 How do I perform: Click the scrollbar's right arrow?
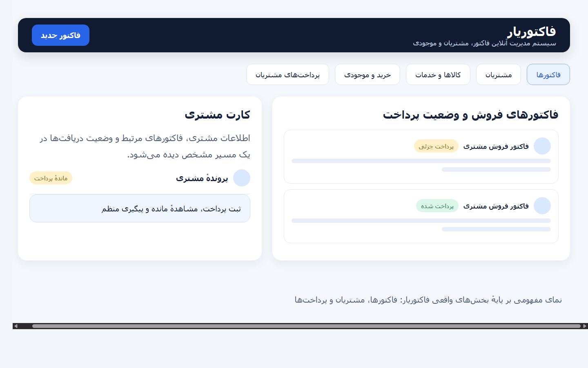(x=585, y=326)
